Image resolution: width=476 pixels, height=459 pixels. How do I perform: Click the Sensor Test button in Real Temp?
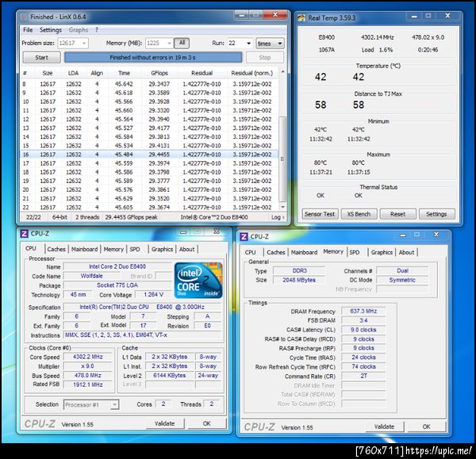pyautogui.click(x=320, y=214)
